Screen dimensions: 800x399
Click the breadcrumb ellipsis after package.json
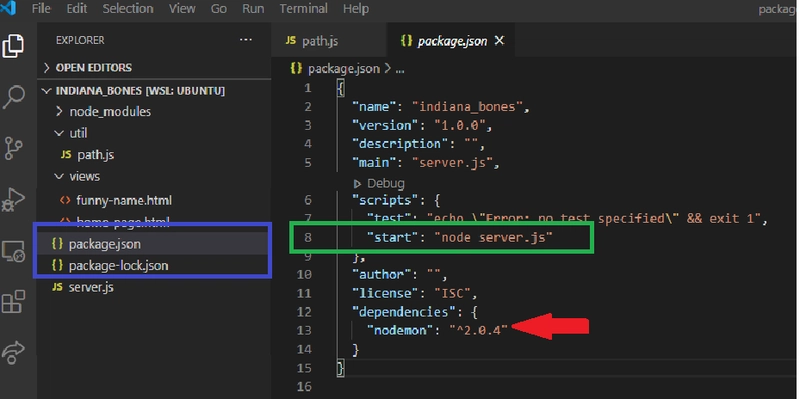click(x=399, y=69)
